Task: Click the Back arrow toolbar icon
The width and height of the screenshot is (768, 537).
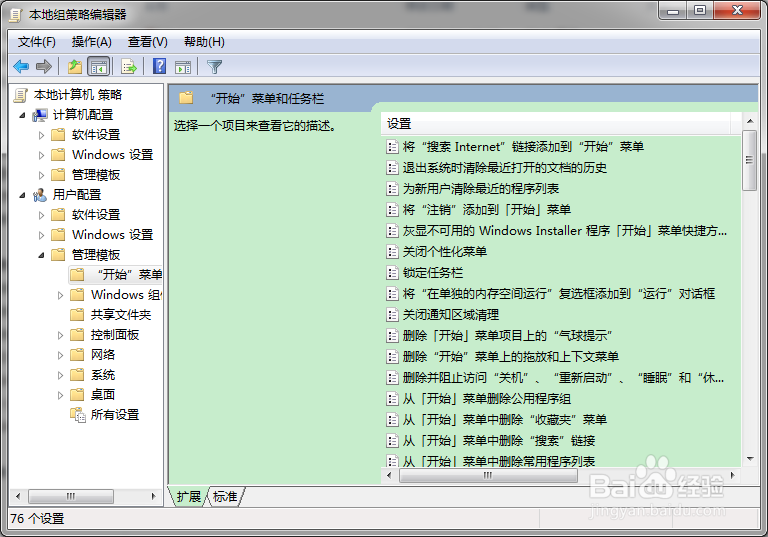Action: [21, 66]
